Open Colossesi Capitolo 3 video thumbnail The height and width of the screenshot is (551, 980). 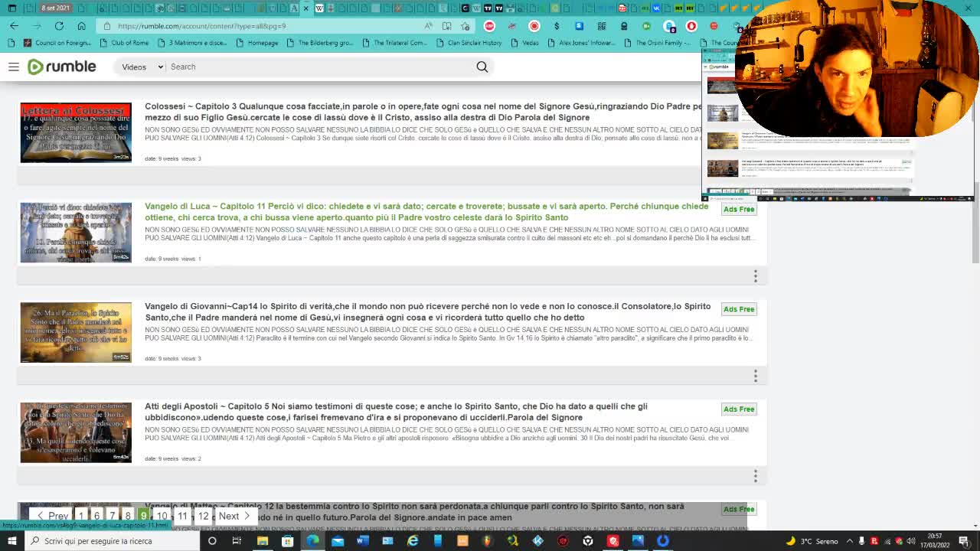[76, 132]
